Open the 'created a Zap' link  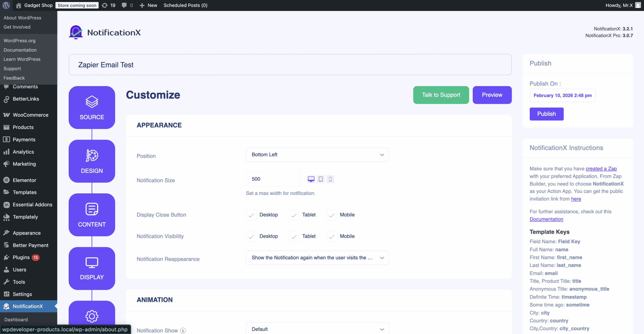(601, 169)
